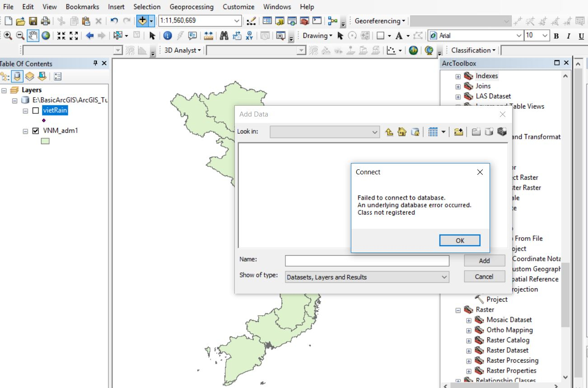Click OK on the Connect error dialog

(459, 240)
